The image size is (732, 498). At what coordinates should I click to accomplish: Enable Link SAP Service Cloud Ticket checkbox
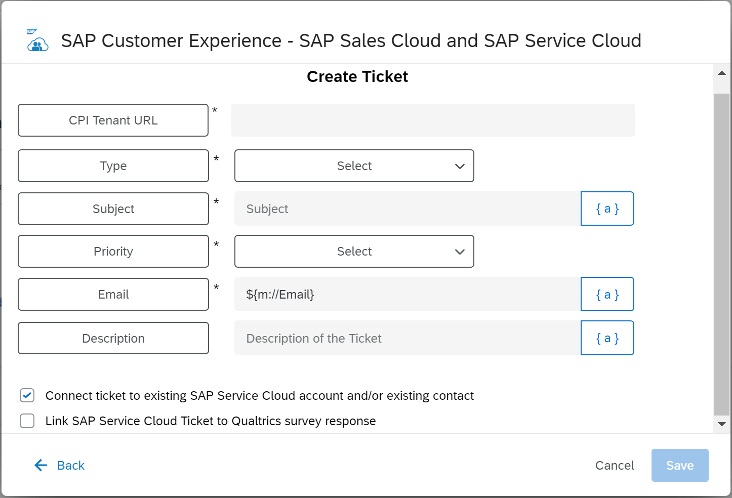click(x=27, y=421)
